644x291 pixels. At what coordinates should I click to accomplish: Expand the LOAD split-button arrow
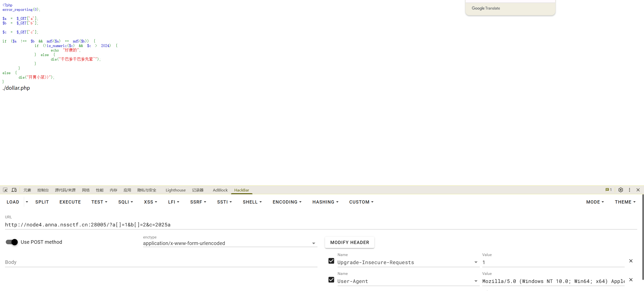click(27, 202)
